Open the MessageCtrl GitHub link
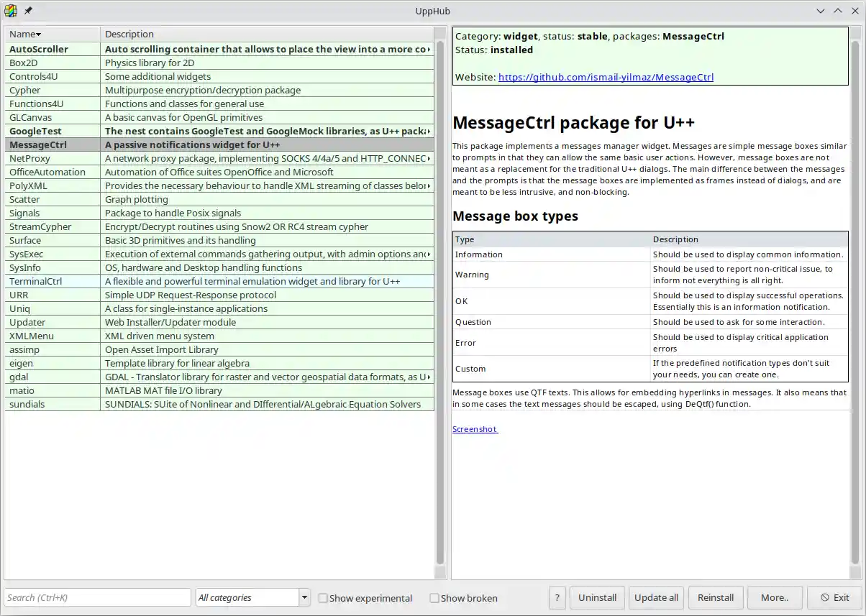The image size is (866, 616). (606, 77)
